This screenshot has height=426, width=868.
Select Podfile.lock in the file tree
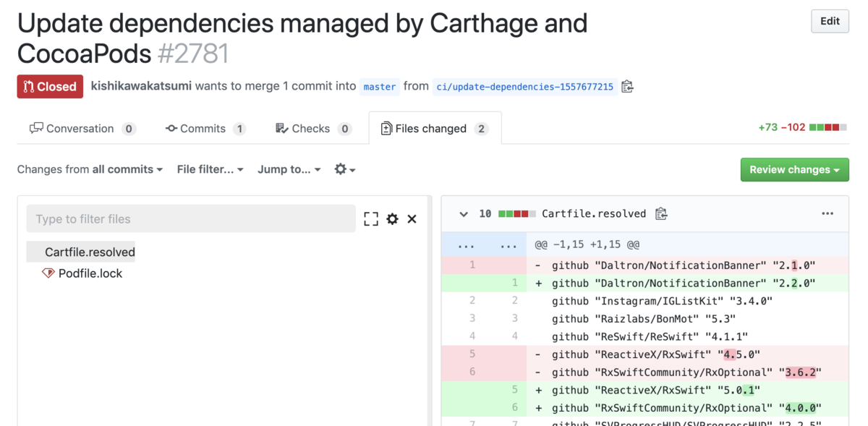[90, 273]
